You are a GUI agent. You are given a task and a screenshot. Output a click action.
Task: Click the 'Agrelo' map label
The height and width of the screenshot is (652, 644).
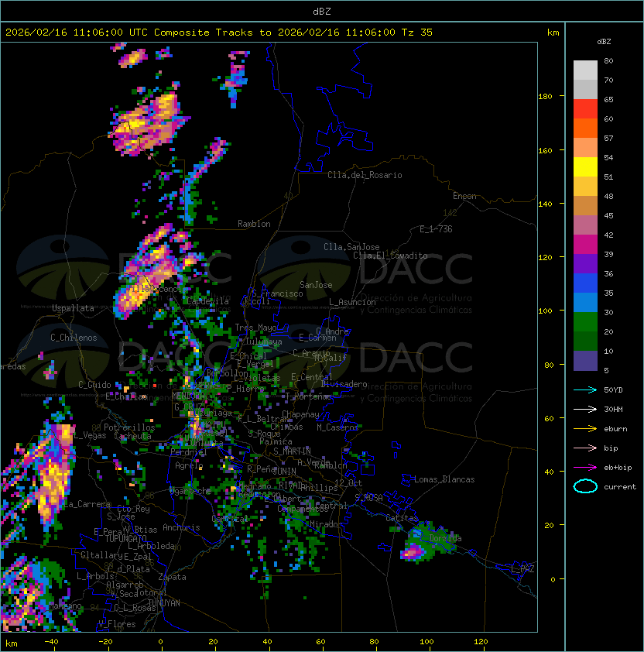click(189, 465)
